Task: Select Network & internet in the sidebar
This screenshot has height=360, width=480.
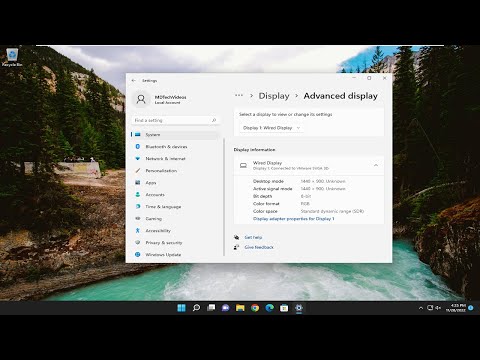Action: pyautogui.click(x=175, y=159)
